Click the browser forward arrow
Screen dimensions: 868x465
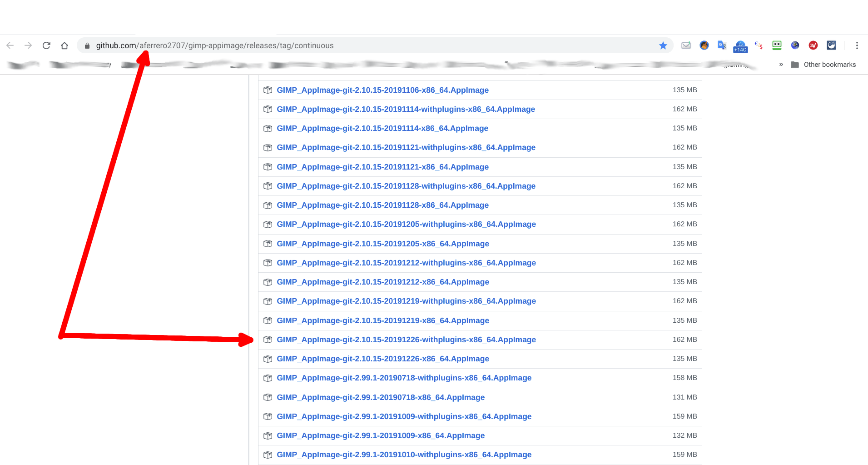(28, 45)
